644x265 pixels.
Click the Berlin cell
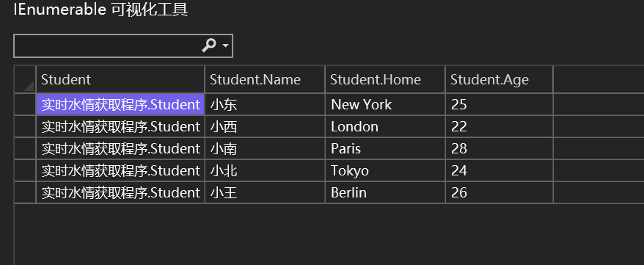coord(385,192)
